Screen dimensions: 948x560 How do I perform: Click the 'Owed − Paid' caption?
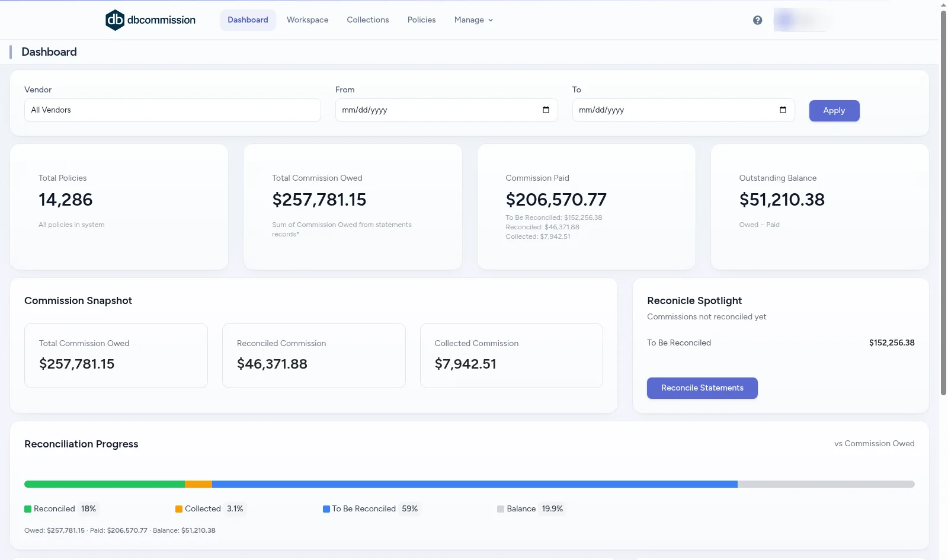tap(759, 225)
